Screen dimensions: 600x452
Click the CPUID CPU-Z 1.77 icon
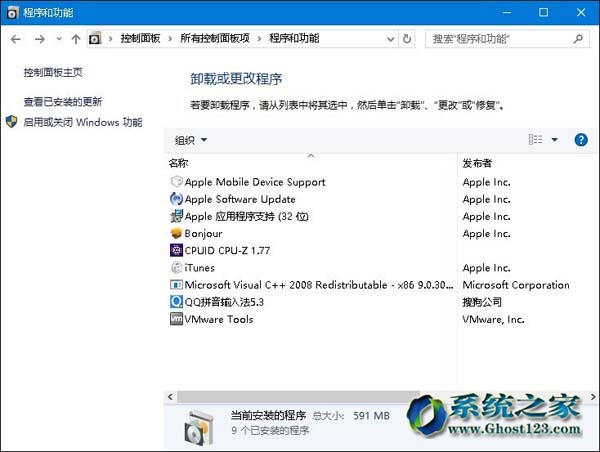coord(176,250)
